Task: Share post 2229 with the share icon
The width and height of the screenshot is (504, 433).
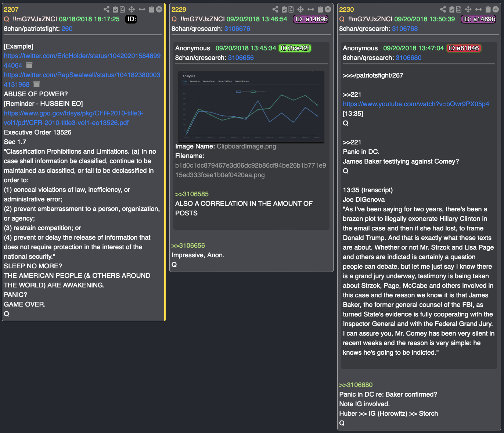Action: coord(275,10)
